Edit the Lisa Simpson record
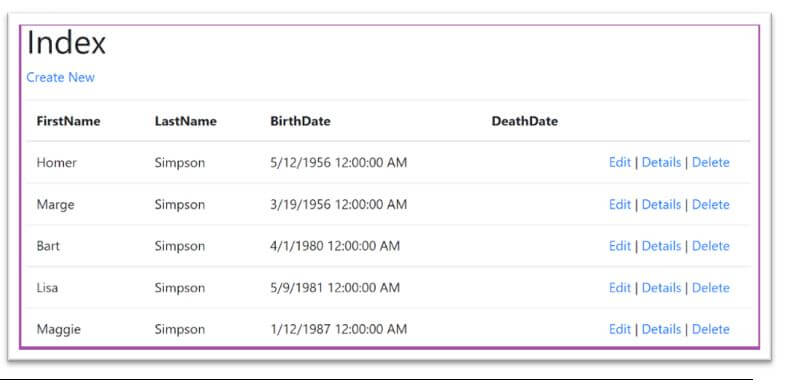Image resolution: width=799 pixels, height=390 pixels. (x=620, y=288)
